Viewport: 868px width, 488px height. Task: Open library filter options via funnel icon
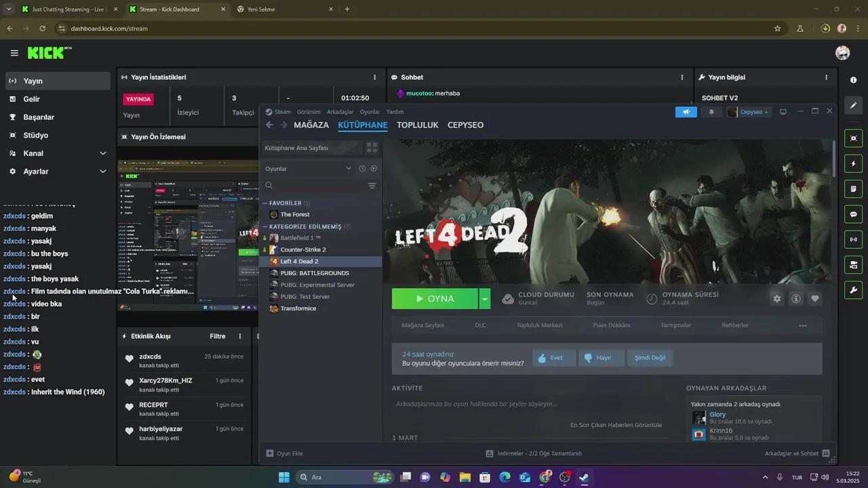(x=372, y=186)
